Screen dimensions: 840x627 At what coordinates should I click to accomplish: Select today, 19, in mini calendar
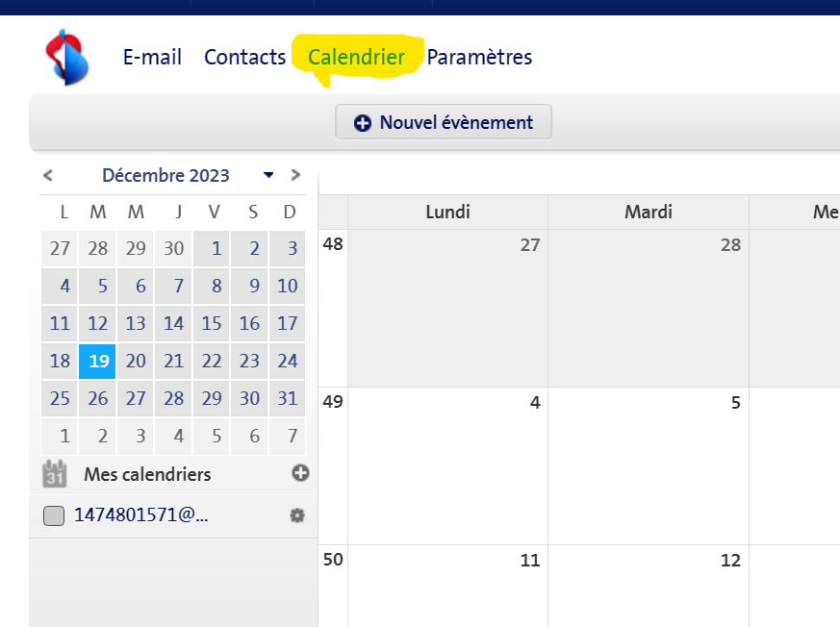pyautogui.click(x=97, y=362)
